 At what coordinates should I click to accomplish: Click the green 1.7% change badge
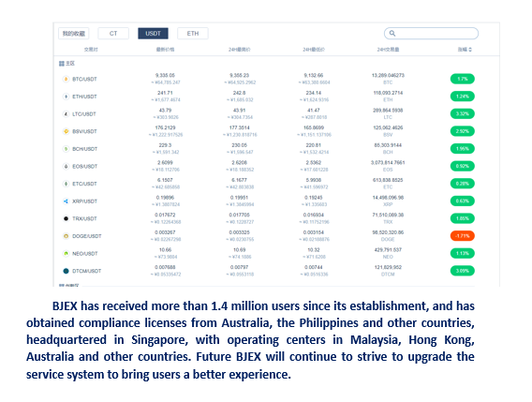(462, 79)
